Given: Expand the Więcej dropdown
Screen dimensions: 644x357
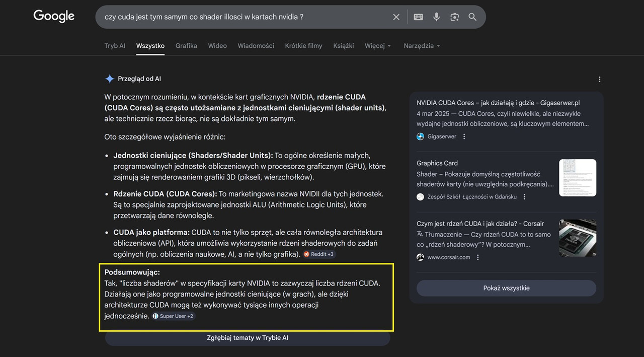Looking at the screenshot, I should click(378, 46).
